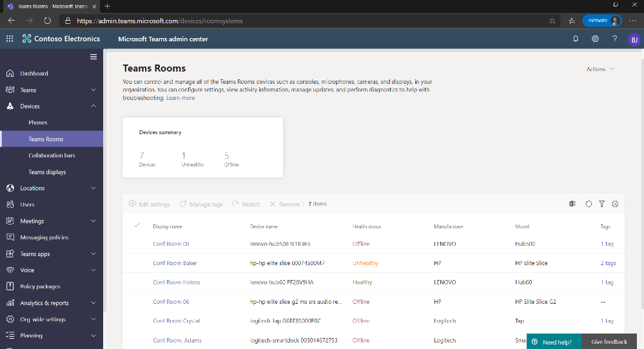This screenshot has width=644, height=349.
Task: Collapse the Devices menu chevron
Action: click(x=93, y=106)
